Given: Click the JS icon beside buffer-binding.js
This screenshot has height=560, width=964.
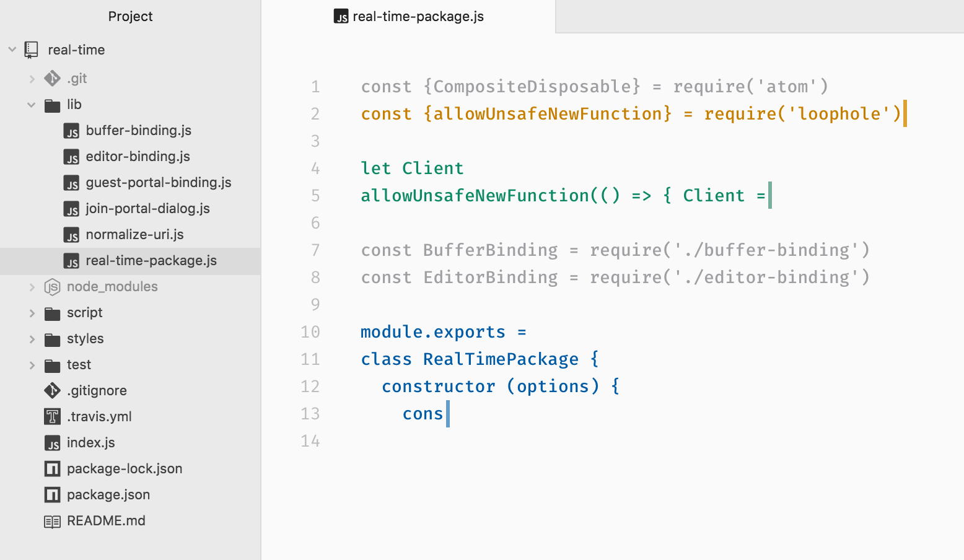Looking at the screenshot, I should click(x=72, y=131).
